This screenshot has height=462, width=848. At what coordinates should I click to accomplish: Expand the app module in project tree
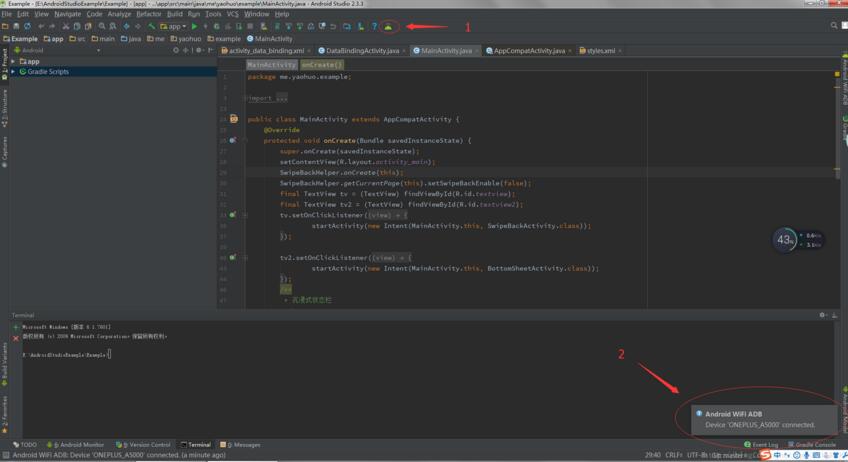[x=14, y=61]
